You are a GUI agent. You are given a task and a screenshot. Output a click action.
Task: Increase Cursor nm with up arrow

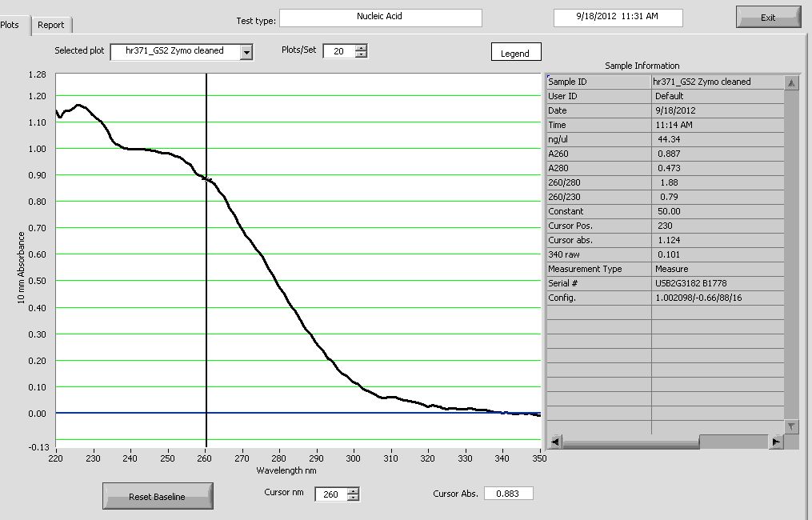(x=353, y=490)
